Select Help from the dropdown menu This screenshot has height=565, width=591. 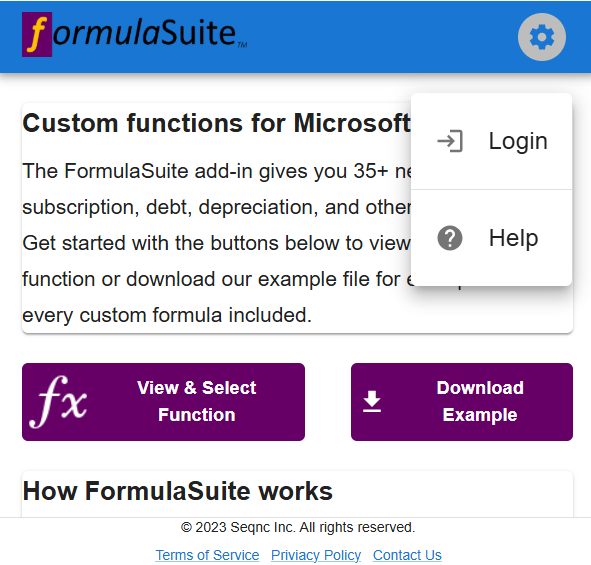click(491, 238)
